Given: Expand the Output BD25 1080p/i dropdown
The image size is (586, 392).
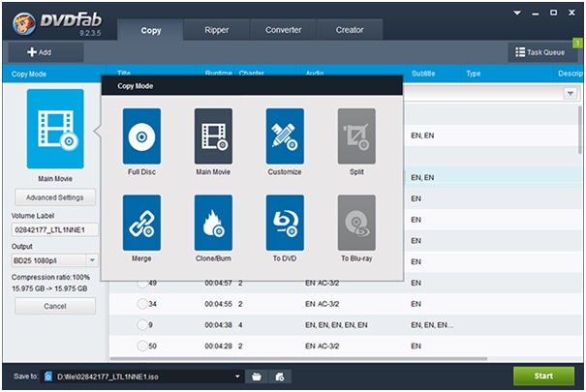Looking at the screenshot, I should pyautogui.click(x=92, y=260).
